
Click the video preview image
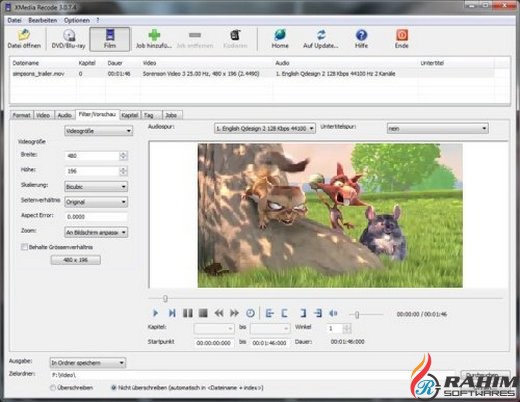pos(330,215)
